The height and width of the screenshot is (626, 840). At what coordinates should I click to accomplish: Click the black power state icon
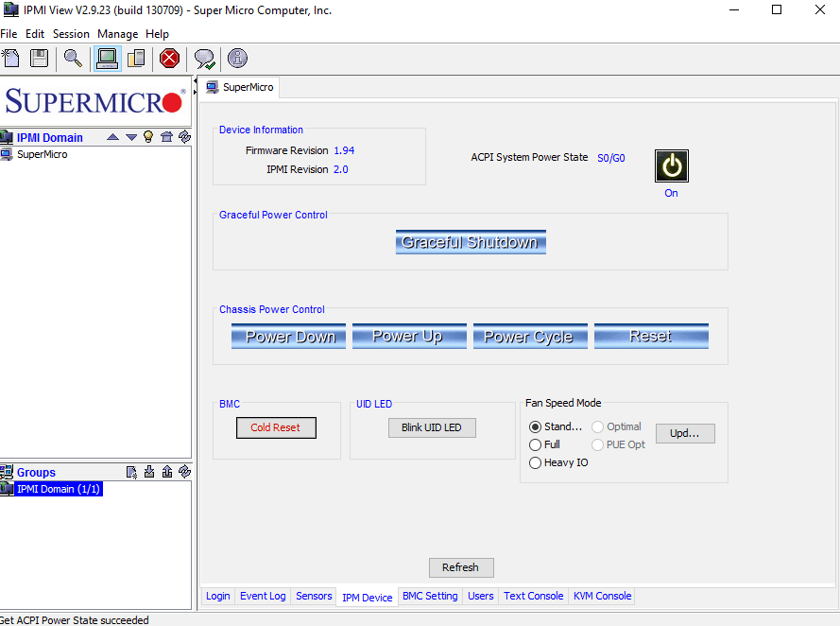pos(672,166)
